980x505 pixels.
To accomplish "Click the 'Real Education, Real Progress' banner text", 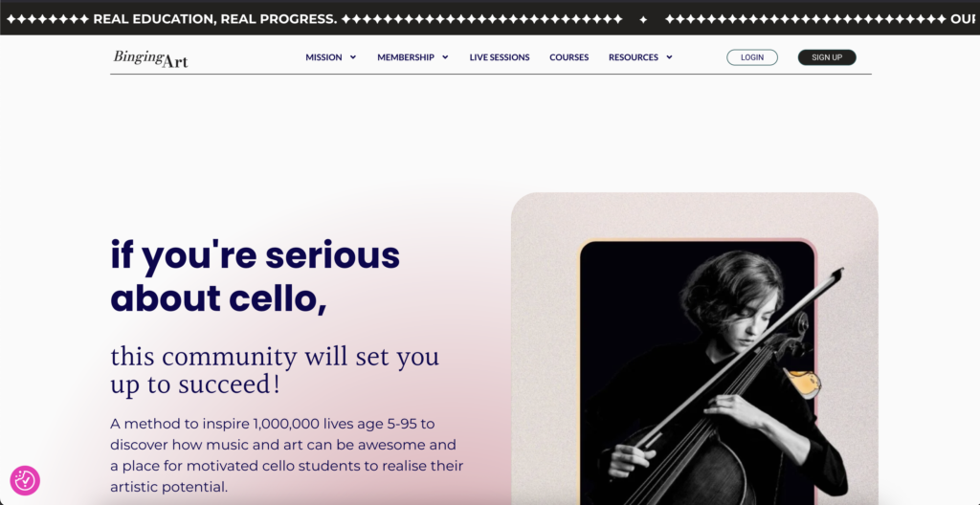I will point(214,19).
